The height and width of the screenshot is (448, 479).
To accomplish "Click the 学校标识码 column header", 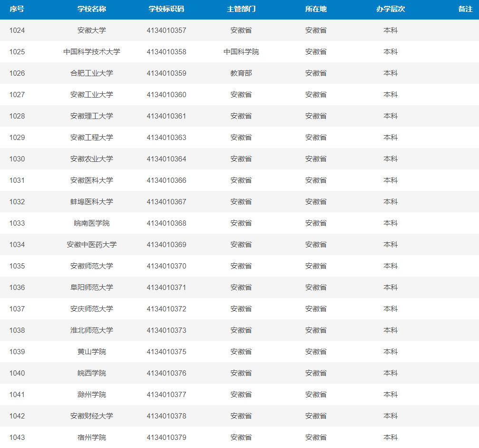I will pyautogui.click(x=166, y=9).
